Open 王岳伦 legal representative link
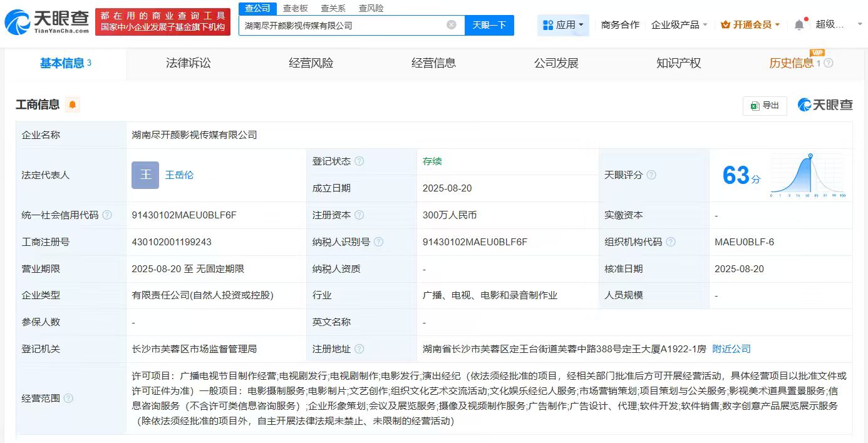The height and width of the screenshot is (443, 868). 179,175
